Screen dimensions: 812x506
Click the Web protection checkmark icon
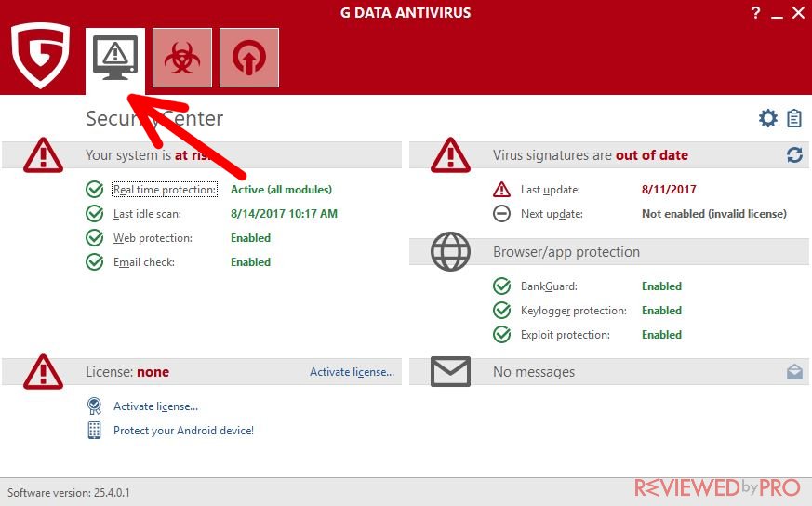[94, 238]
